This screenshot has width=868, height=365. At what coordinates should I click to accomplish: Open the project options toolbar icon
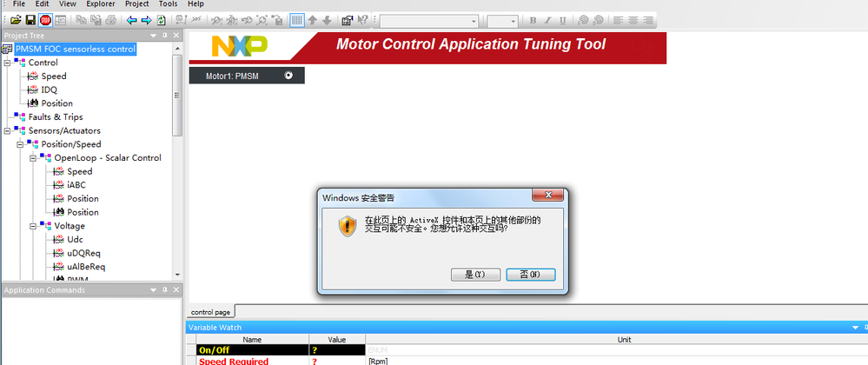click(347, 21)
